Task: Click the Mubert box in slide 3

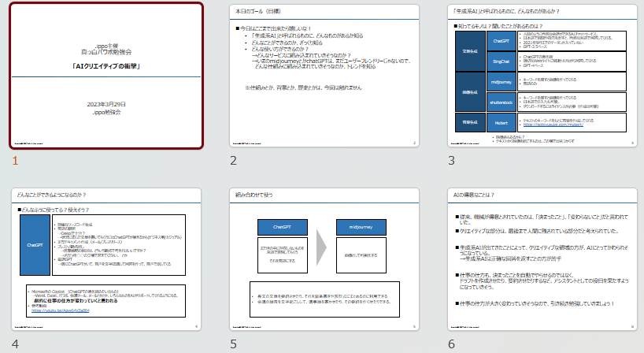Action: click(x=501, y=122)
